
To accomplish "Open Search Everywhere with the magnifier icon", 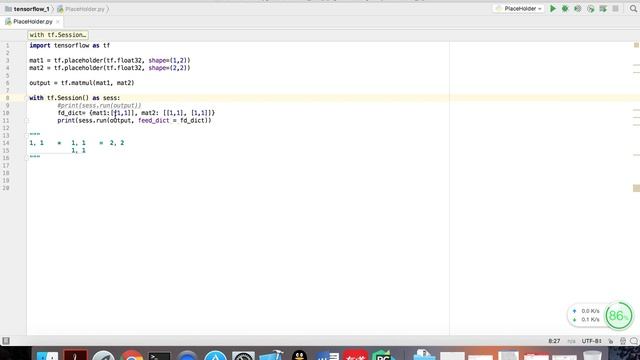I will pyautogui.click(x=633, y=9).
